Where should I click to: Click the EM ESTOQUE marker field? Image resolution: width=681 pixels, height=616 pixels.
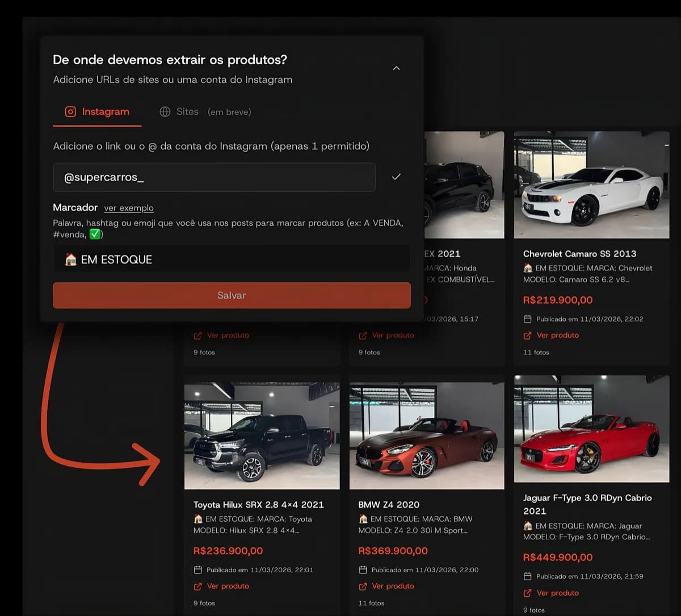coord(232,259)
